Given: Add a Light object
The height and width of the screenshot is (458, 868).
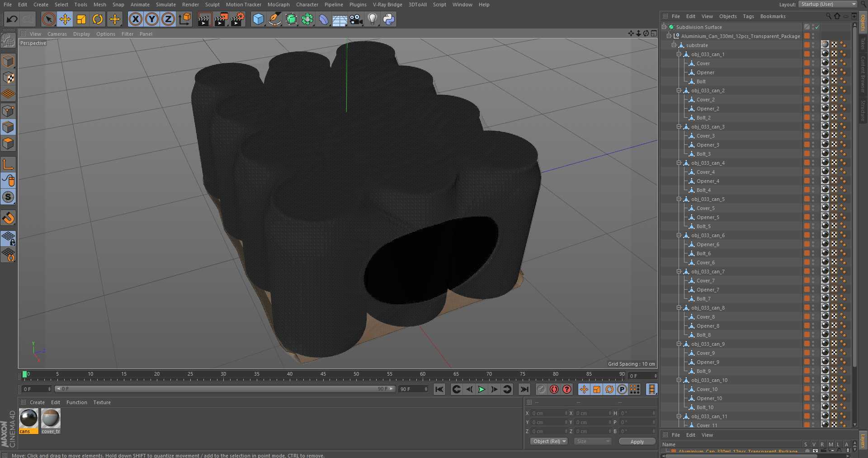Looking at the screenshot, I should click(373, 19).
